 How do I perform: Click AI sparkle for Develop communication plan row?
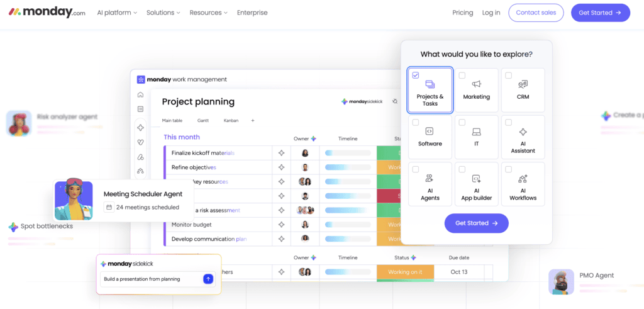[281, 239]
